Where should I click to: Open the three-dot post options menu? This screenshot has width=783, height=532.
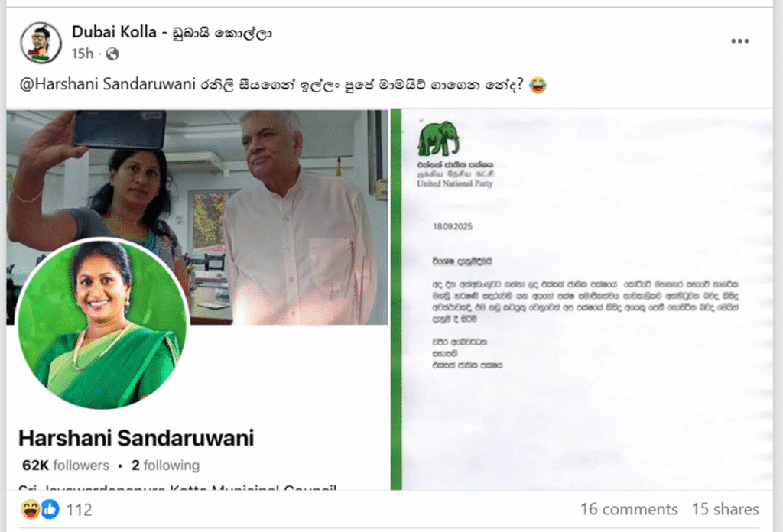pyautogui.click(x=739, y=41)
